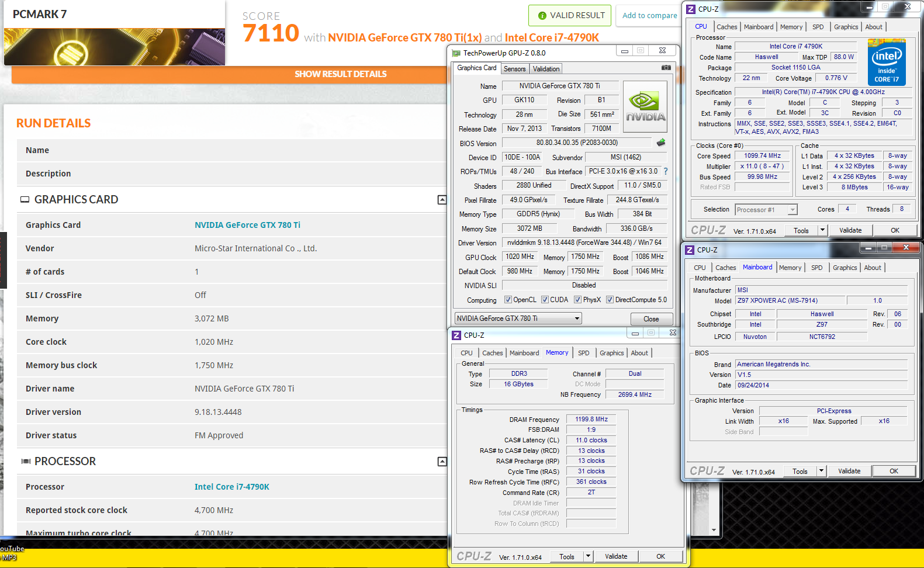Click the GPU-Z title bar app icon

click(456, 53)
